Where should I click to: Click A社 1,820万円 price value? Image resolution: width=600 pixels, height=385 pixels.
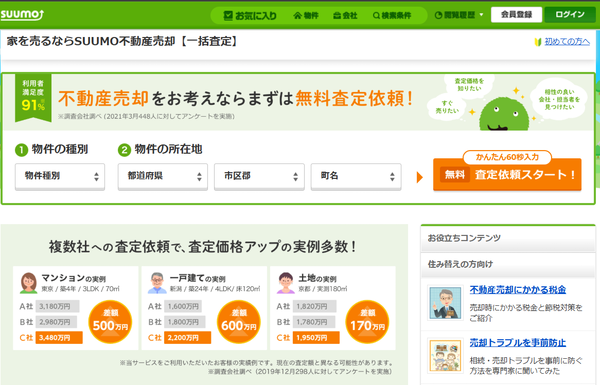click(x=315, y=306)
